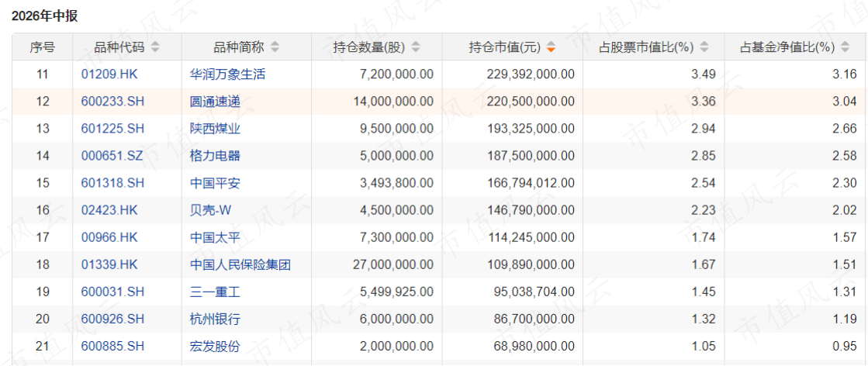The image size is (868, 366).
Task: Sort by 品种简称 column arrows
Action: pos(275,47)
